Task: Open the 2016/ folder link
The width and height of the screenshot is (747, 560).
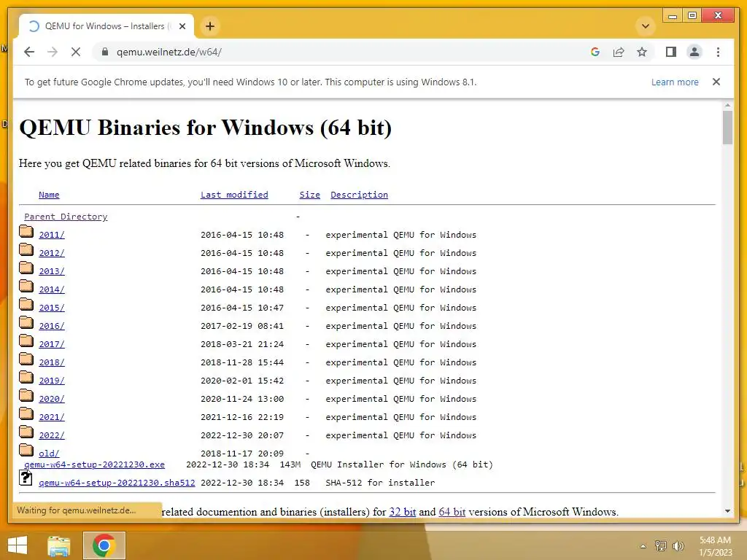Action: (52, 326)
